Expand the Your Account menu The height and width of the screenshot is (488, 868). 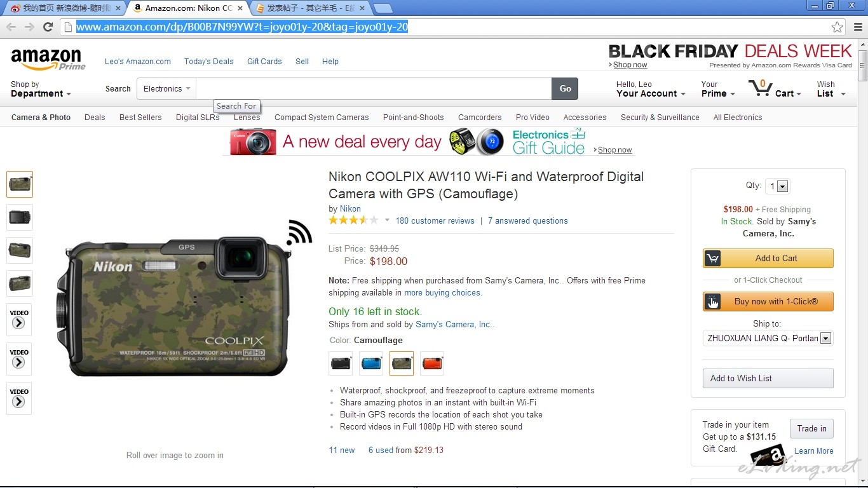pos(651,89)
